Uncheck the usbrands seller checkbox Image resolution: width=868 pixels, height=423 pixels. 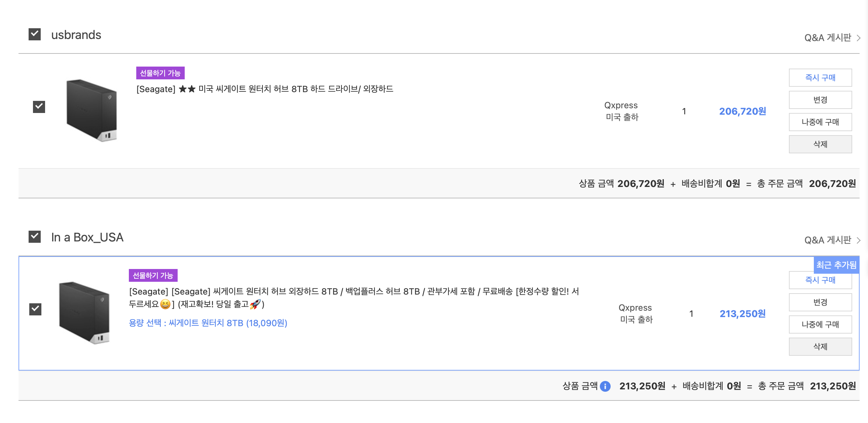tap(35, 34)
